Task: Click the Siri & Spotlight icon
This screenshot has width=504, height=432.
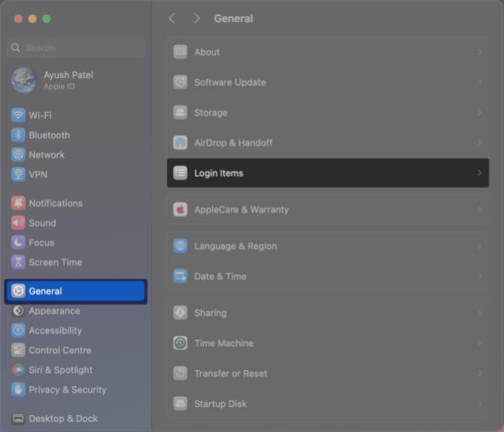Action: tap(18, 370)
